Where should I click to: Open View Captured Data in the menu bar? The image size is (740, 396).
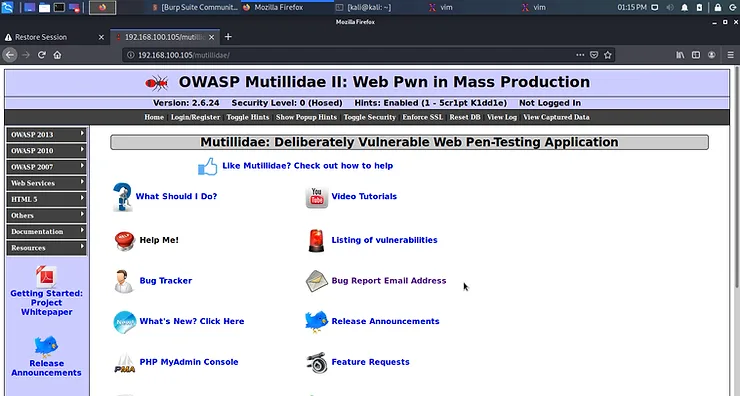pos(556,117)
